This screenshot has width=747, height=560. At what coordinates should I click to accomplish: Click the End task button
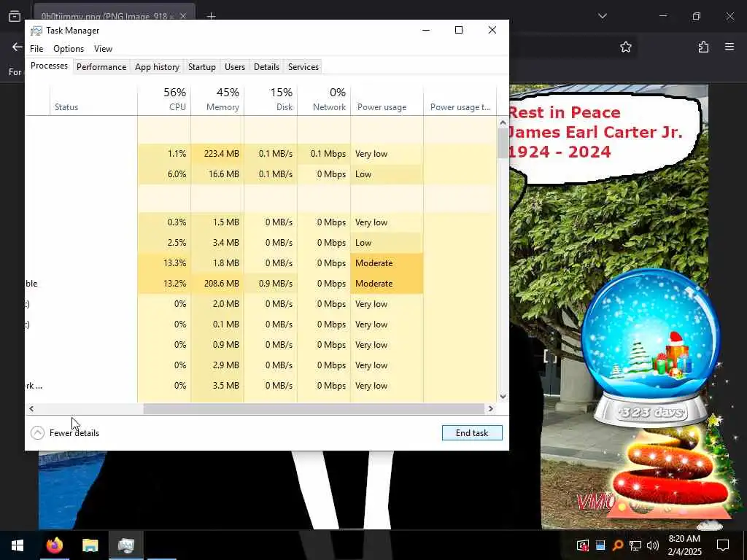pyautogui.click(x=472, y=433)
